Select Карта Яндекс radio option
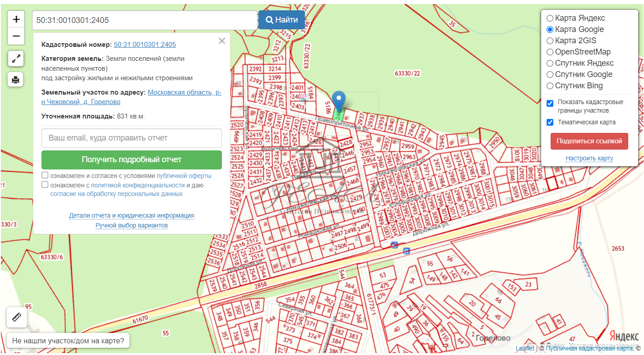The height and width of the screenshot is (355, 644). 550,18
